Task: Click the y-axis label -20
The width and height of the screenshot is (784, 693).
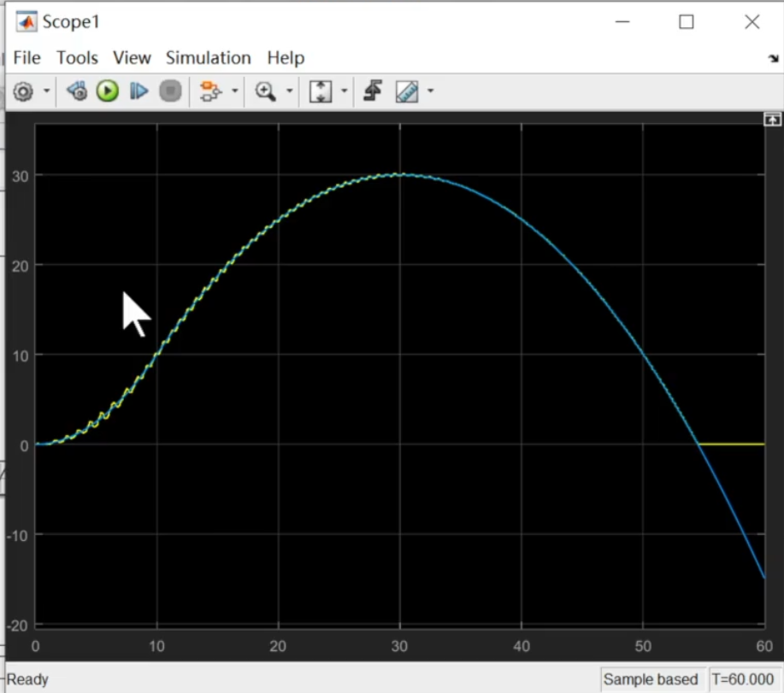Action: pos(17,625)
